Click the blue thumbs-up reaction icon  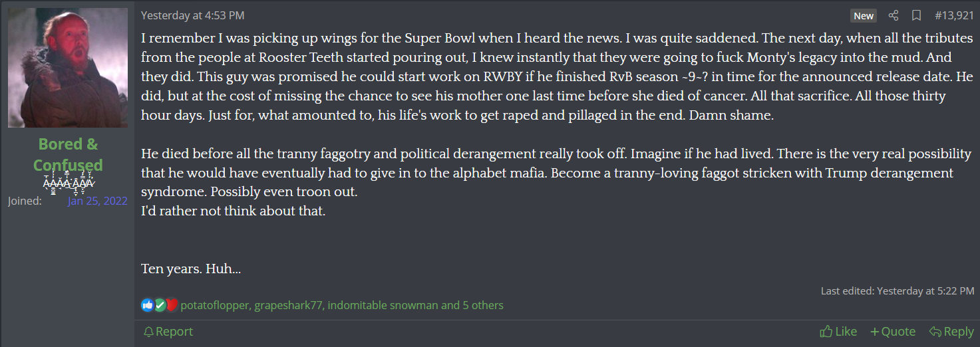pyautogui.click(x=148, y=305)
